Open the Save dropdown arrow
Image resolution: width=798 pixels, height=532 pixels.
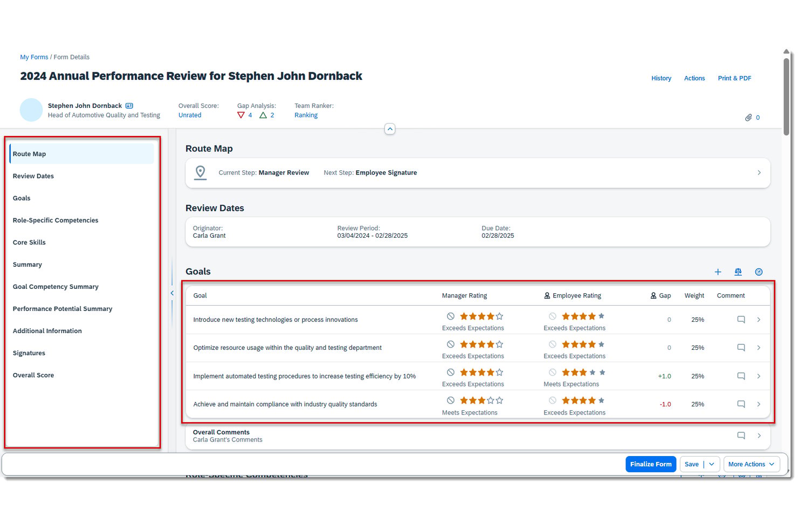712,464
